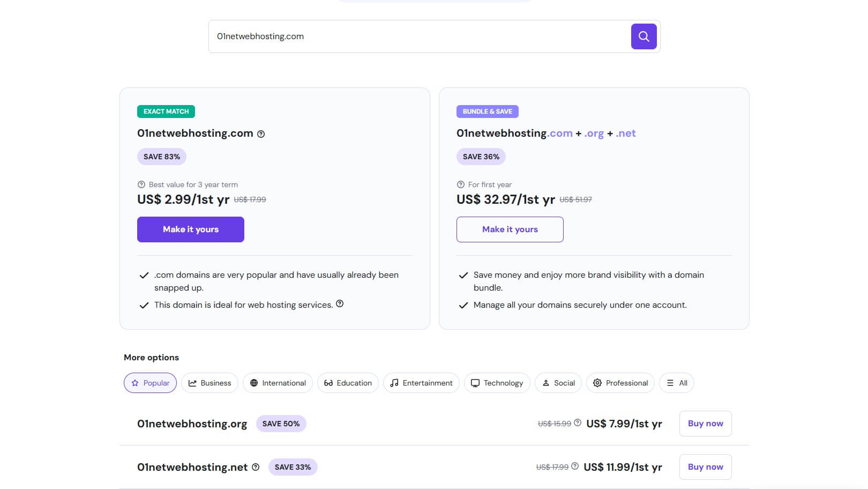Screen dimensions: 868x489
Task: Click help icon beside US$ 15.99 price
Action: pyautogui.click(x=578, y=423)
